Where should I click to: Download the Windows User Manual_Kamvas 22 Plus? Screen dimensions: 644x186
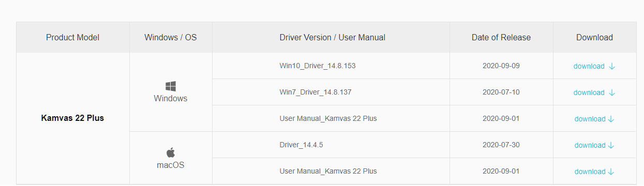pos(594,119)
